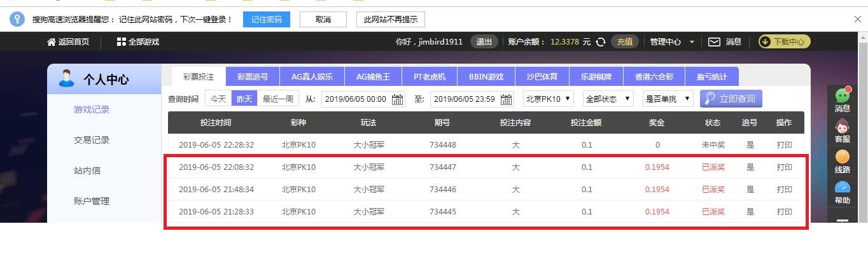Viewport: 868px width, 259px height.
Task: Click the download arrow icon in 下载中心
Action: pyautogui.click(x=765, y=42)
